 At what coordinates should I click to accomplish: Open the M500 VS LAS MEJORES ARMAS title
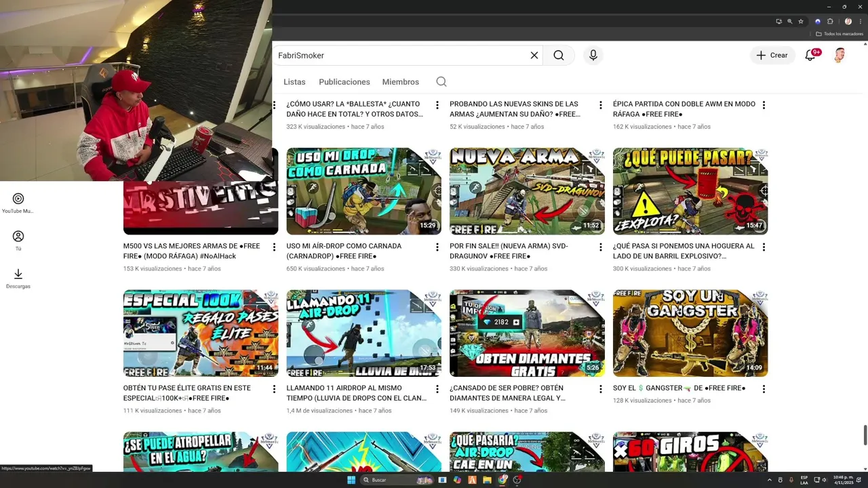(192, 251)
